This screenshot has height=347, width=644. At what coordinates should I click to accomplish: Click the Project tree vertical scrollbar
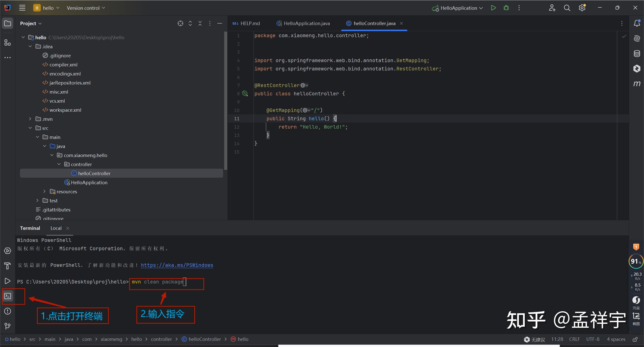[x=225, y=100]
